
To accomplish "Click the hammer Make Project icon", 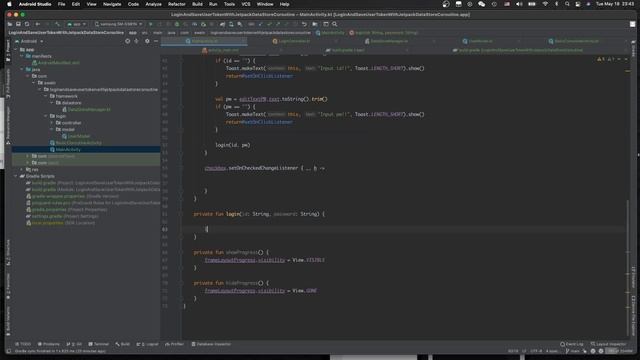I will pyautogui.click(x=58, y=24).
